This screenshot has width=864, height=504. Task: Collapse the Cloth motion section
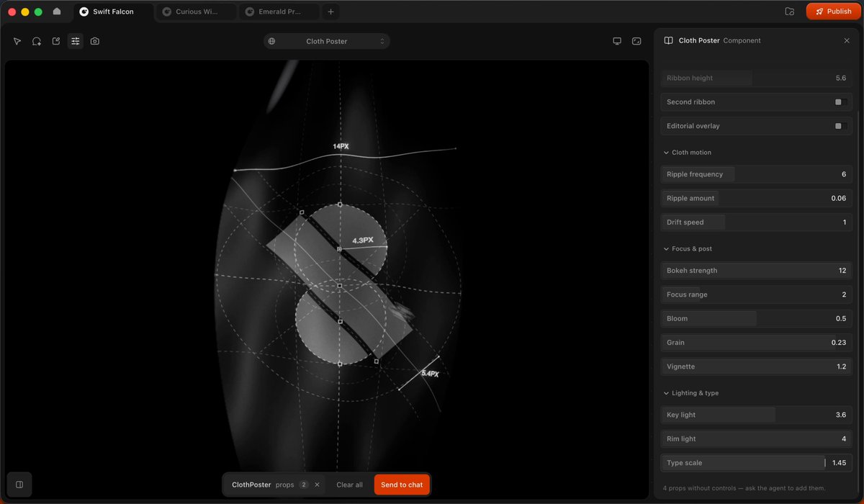coord(687,153)
